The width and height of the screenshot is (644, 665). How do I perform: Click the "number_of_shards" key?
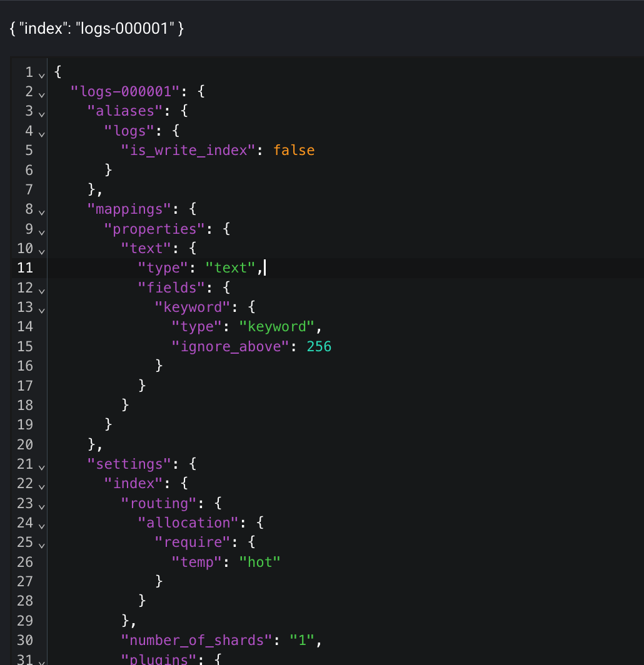tap(197, 640)
